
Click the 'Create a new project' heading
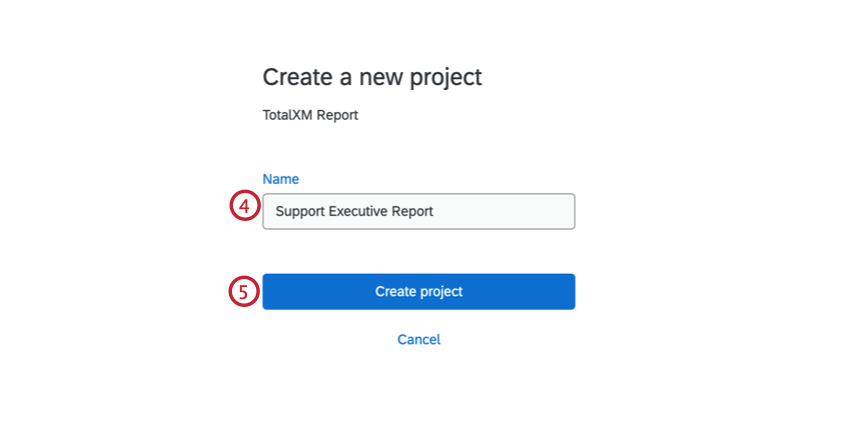tap(372, 77)
